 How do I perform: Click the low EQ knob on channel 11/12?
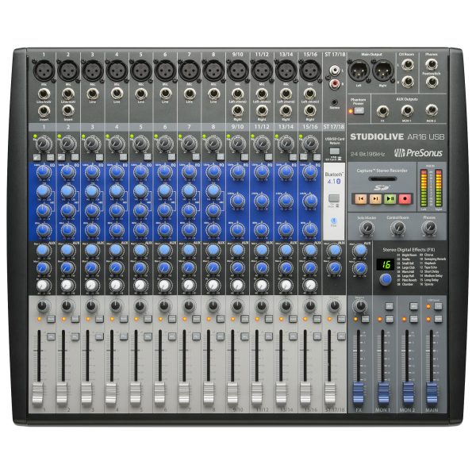(261, 229)
